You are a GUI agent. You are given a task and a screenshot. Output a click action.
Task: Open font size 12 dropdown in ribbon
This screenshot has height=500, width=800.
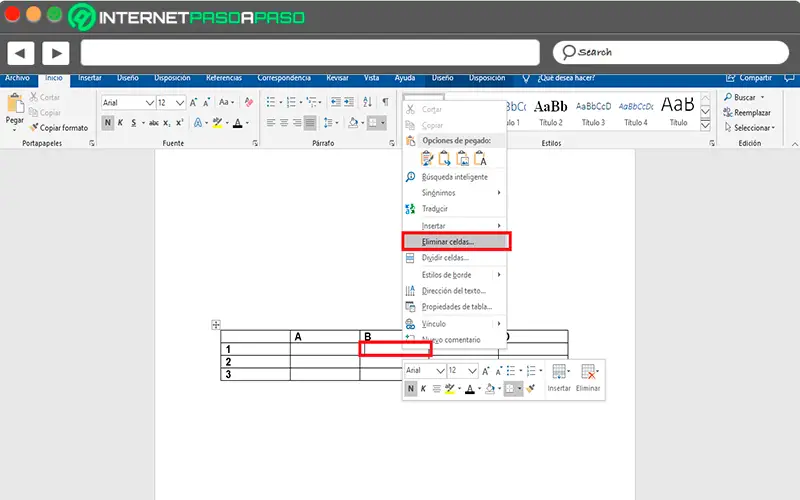180,103
